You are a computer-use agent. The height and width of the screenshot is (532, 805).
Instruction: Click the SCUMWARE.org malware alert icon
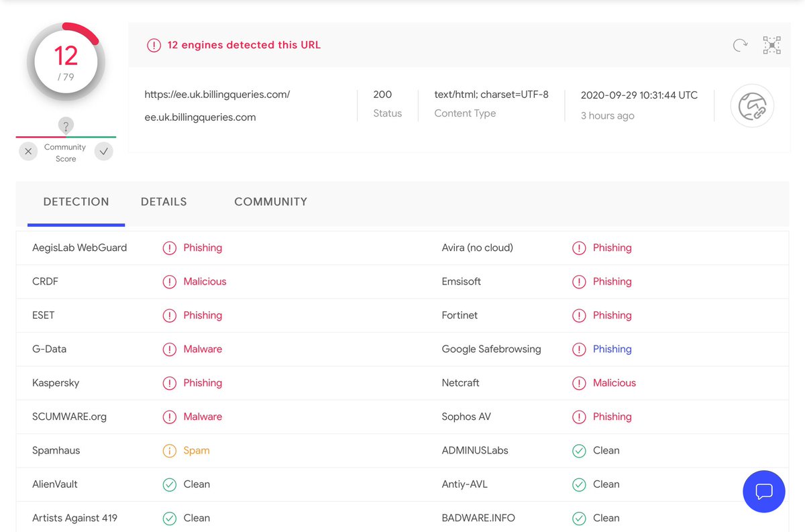[170, 417]
